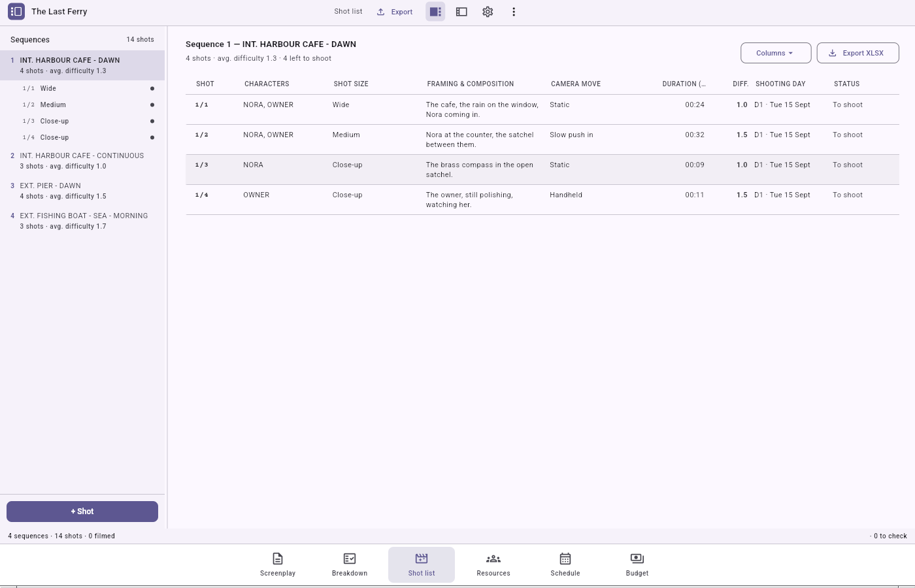
Task: Open the Columns dropdown
Action: (776, 53)
